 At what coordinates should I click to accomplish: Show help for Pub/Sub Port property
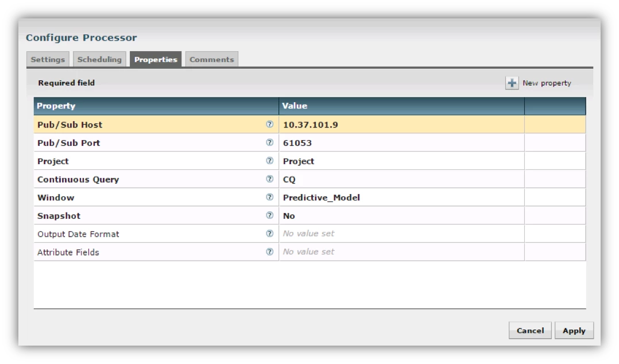click(270, 142)
